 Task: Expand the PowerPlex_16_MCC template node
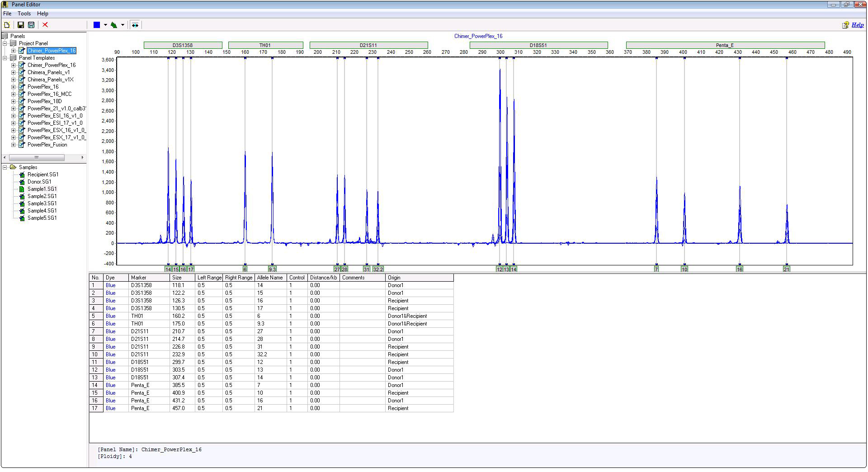[x=14, y=94]
